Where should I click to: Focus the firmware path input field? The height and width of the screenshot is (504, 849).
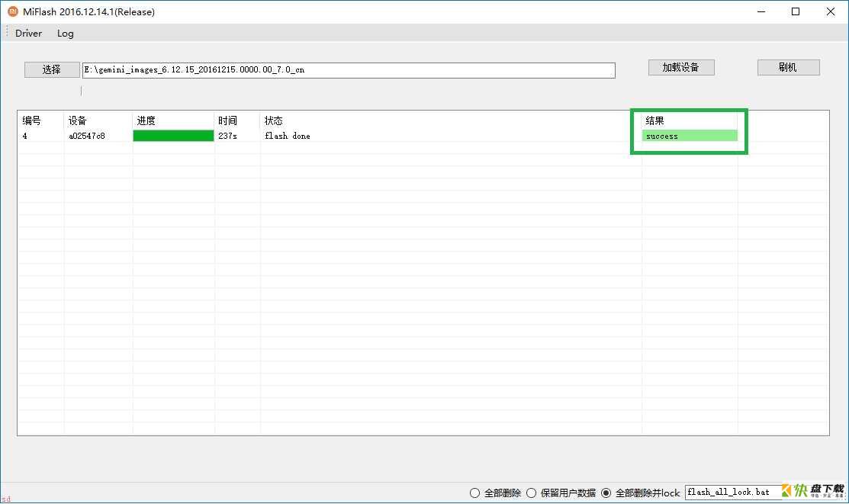pos(349,70)
